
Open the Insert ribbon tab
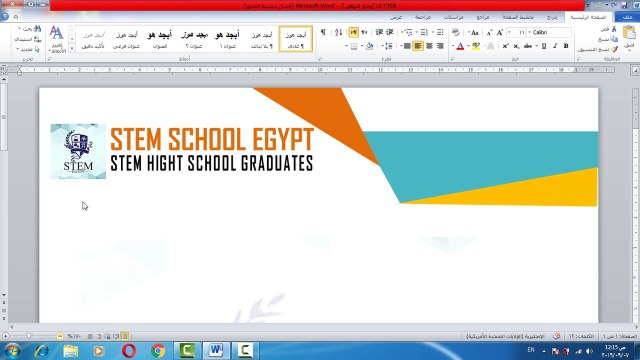[x=552, y=17]
